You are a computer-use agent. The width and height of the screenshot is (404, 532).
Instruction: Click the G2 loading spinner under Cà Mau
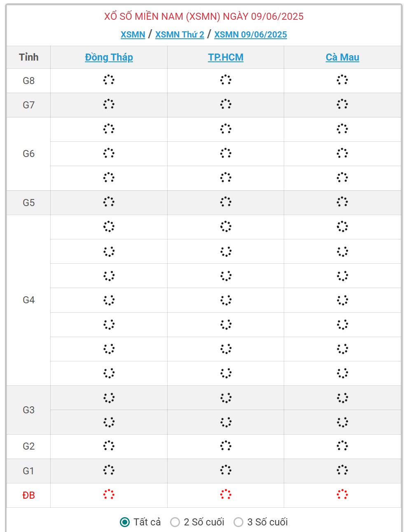click(342, 446)
